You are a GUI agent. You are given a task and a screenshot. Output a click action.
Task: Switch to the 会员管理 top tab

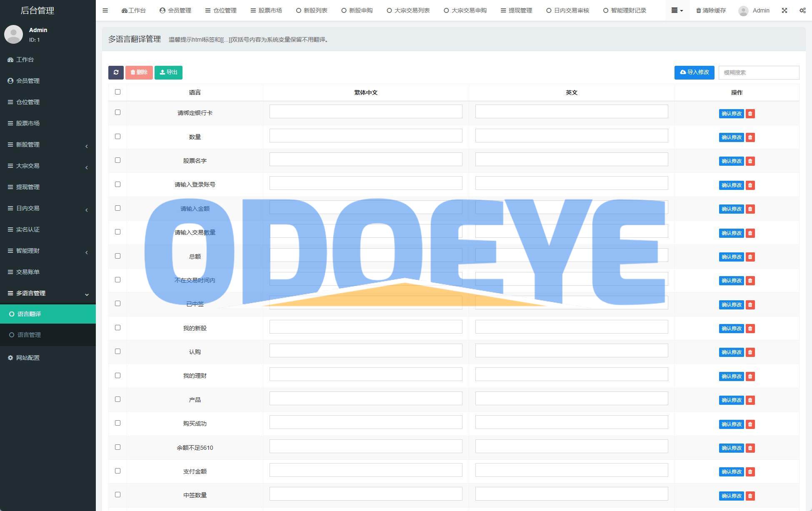[175, 10]
